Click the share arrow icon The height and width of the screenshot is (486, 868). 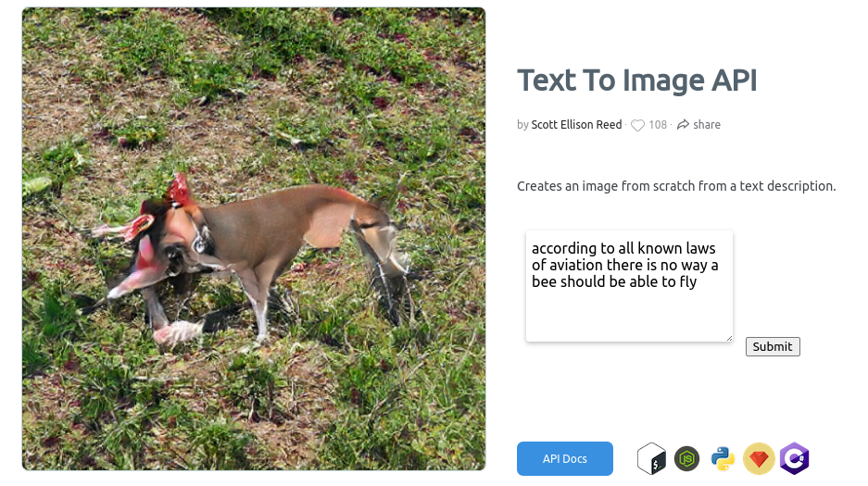(x=683, y=125)
